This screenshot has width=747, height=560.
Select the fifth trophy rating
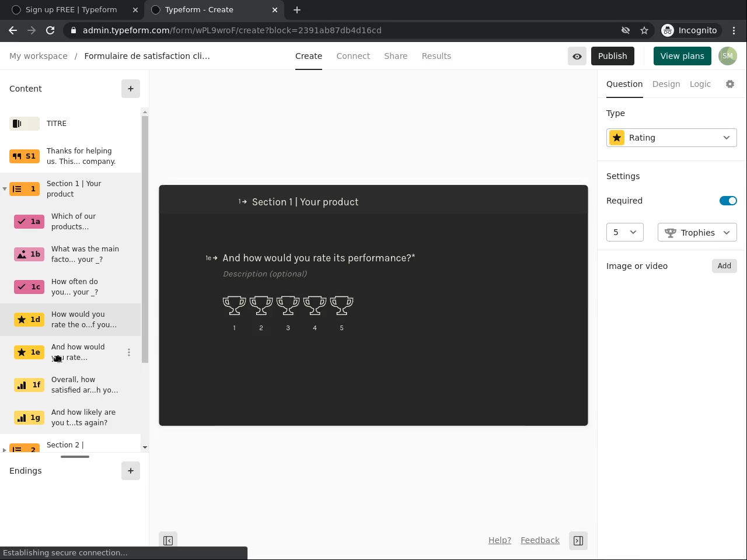click(x=341, y=305)
